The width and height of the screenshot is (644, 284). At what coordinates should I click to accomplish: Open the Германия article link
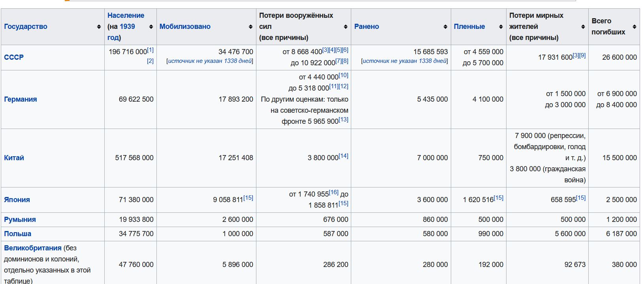pyautogui.click(x=21, y=99)
